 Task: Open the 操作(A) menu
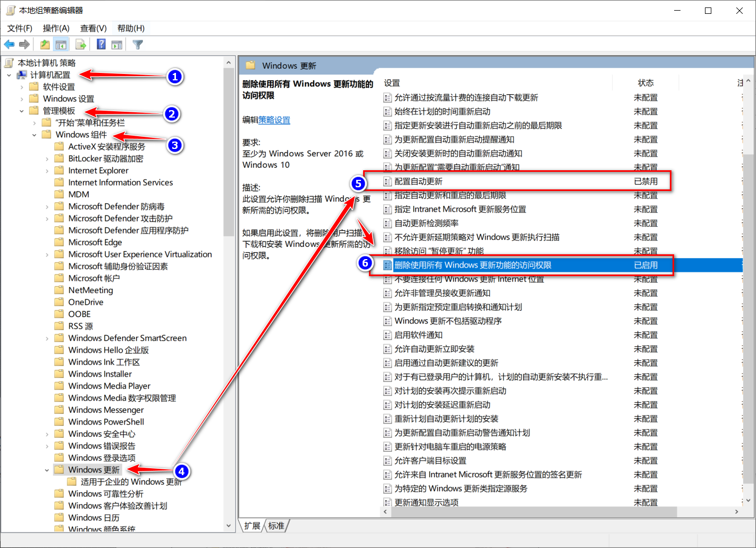(56, 28)
